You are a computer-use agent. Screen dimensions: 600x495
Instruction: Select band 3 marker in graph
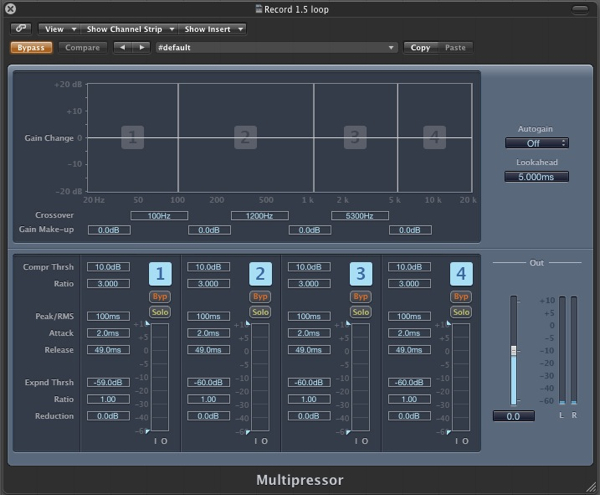(355, 137)
